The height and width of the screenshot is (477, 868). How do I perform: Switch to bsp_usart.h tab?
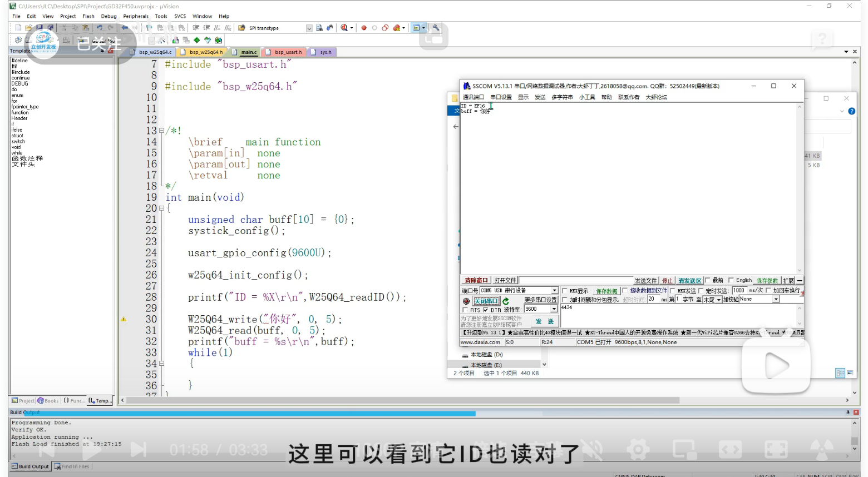click(x=284, y=52)
